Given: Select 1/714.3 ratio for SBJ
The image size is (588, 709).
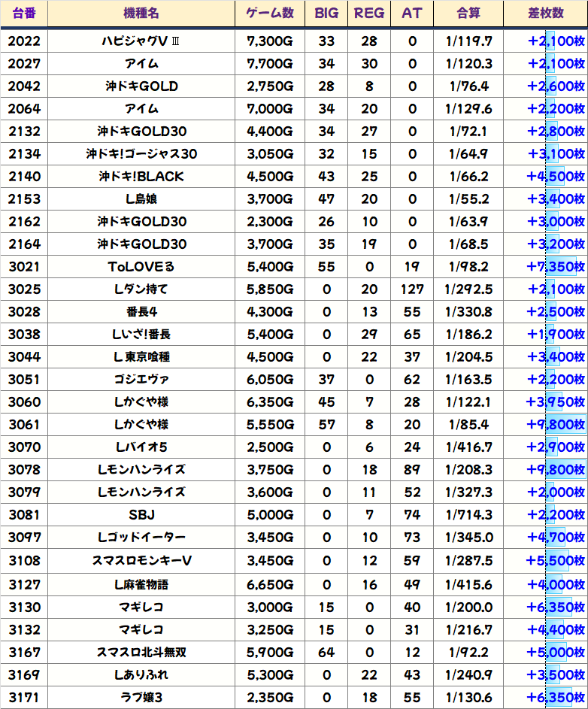Looking at the screenshot, I should 468,516.
